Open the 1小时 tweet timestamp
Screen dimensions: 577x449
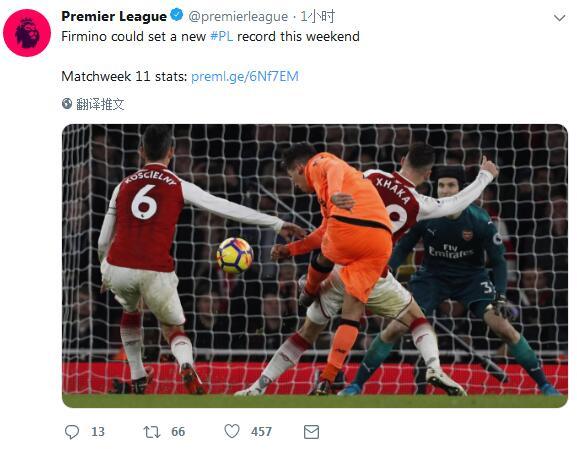click(x=318, y=17)
